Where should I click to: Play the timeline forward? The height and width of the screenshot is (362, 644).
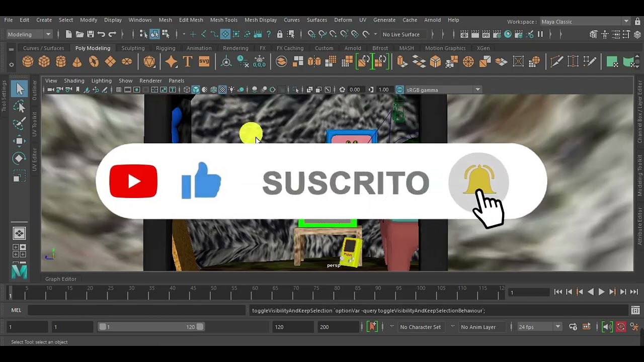[601, 292]
